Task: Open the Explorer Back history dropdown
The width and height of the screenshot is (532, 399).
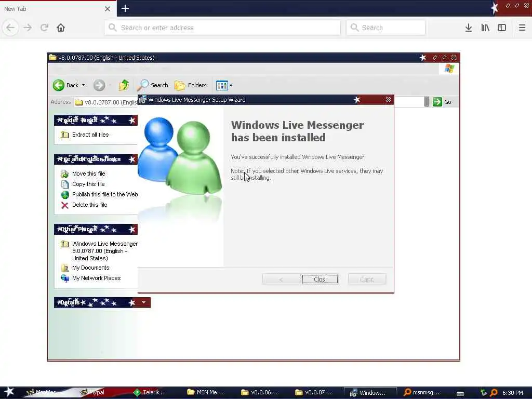Action: [84, 85]
